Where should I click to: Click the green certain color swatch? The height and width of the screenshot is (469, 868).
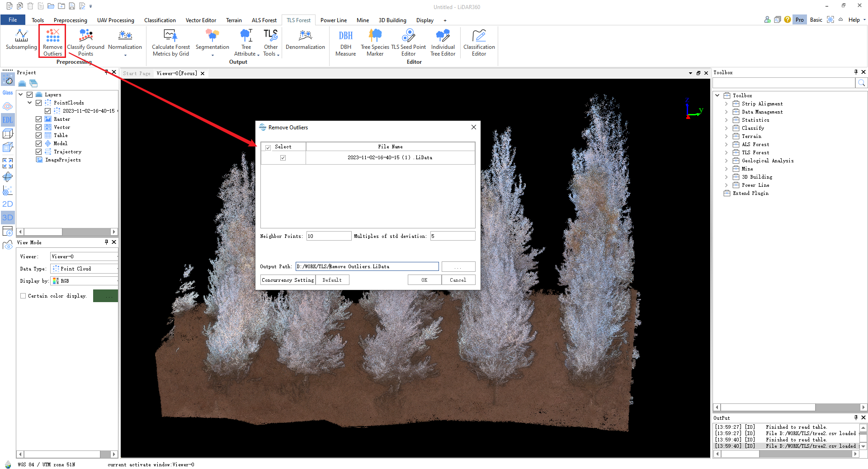[105, 296]
